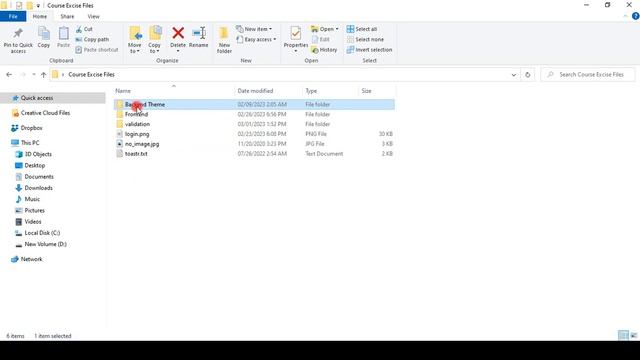Open the Move to menu

pyautogui.click(x=135, y=40)
